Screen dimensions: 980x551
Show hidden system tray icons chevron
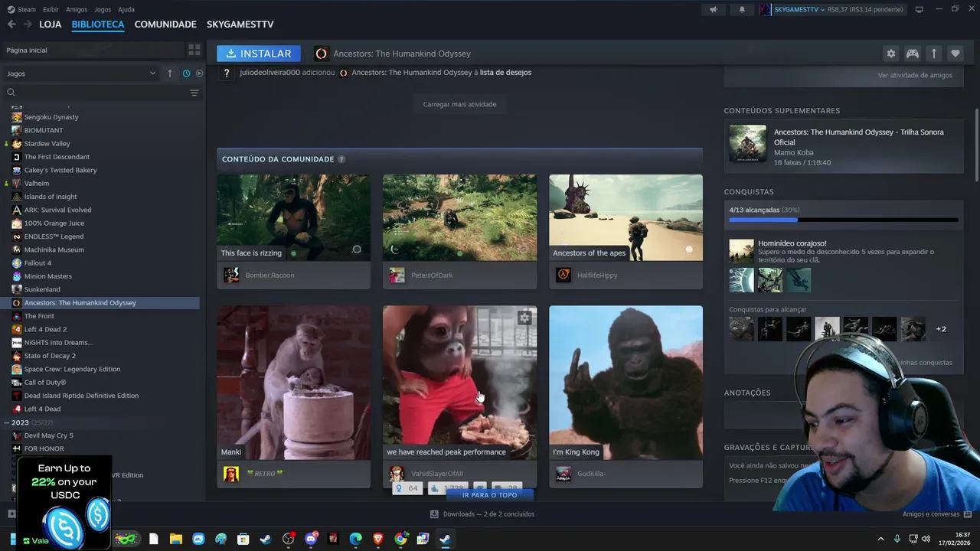(x=880, y=539)
